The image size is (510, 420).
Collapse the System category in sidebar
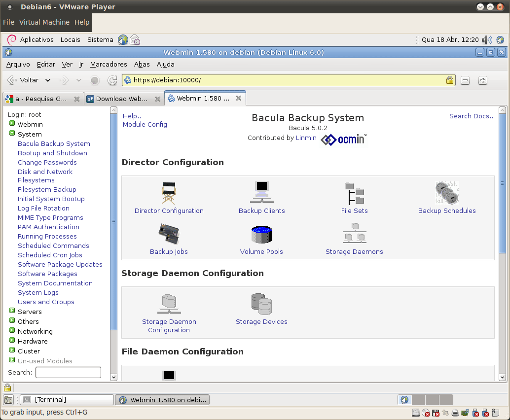(12, 133)
